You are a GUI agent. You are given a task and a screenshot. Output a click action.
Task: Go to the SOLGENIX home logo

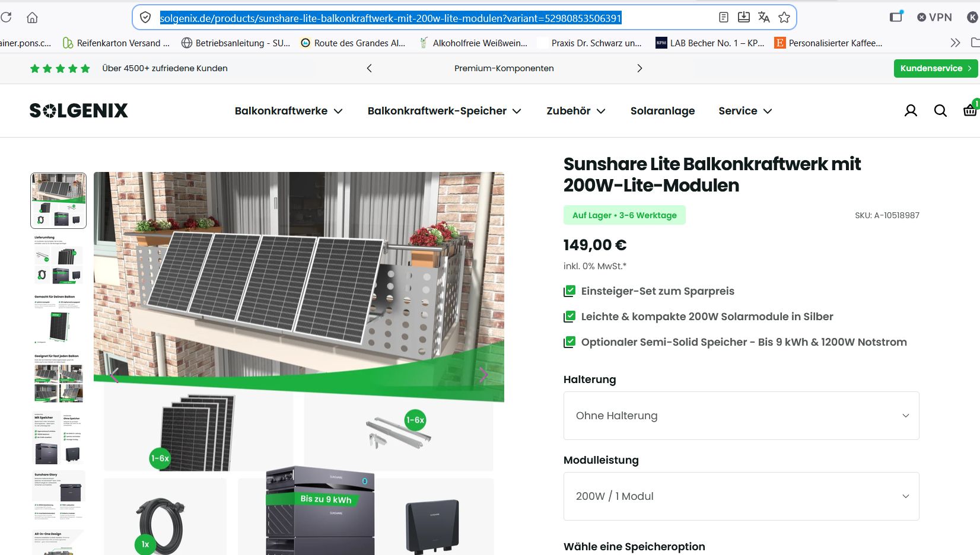[x=78, y=111]
